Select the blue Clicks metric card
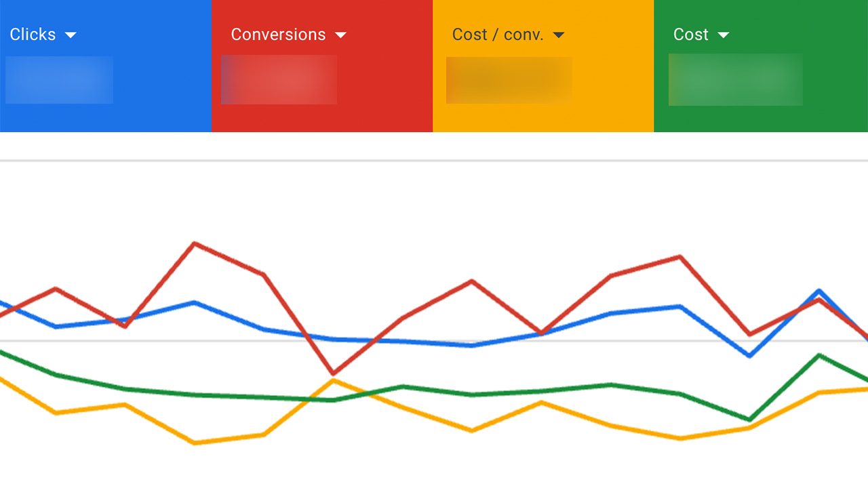Image resolution: width=868 pixels, height=488 pixels. point(106,65)
